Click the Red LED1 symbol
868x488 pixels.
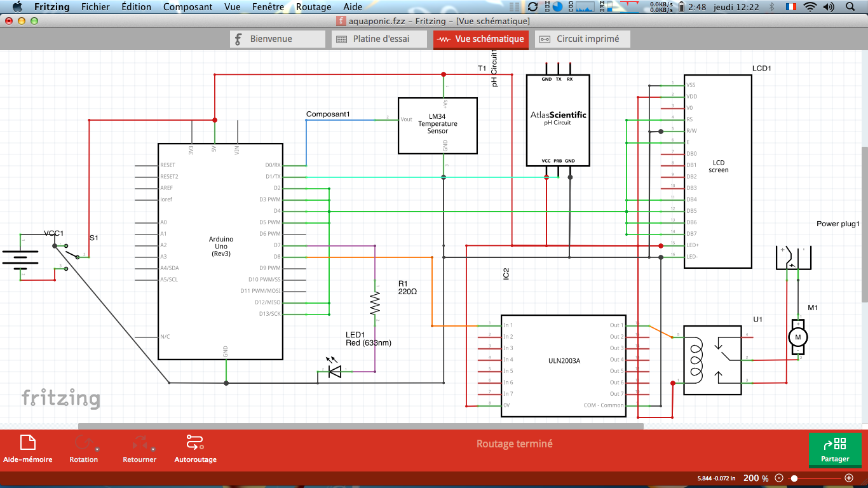(334, 372)
